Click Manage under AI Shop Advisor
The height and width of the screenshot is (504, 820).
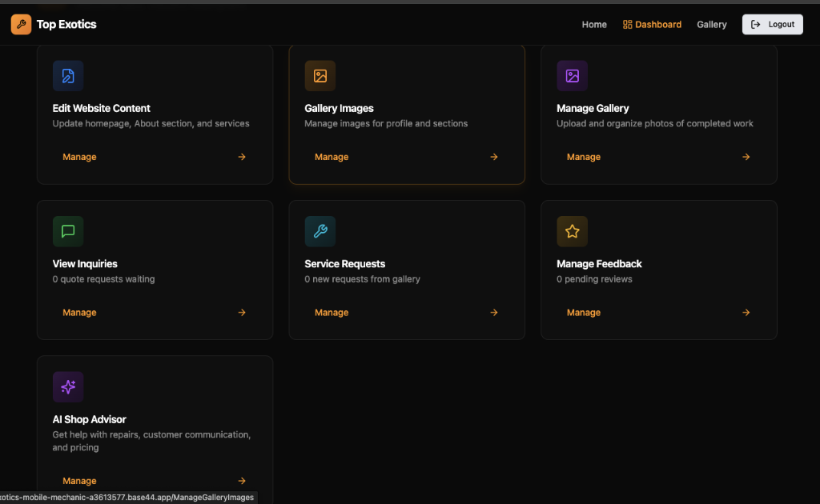79,481
